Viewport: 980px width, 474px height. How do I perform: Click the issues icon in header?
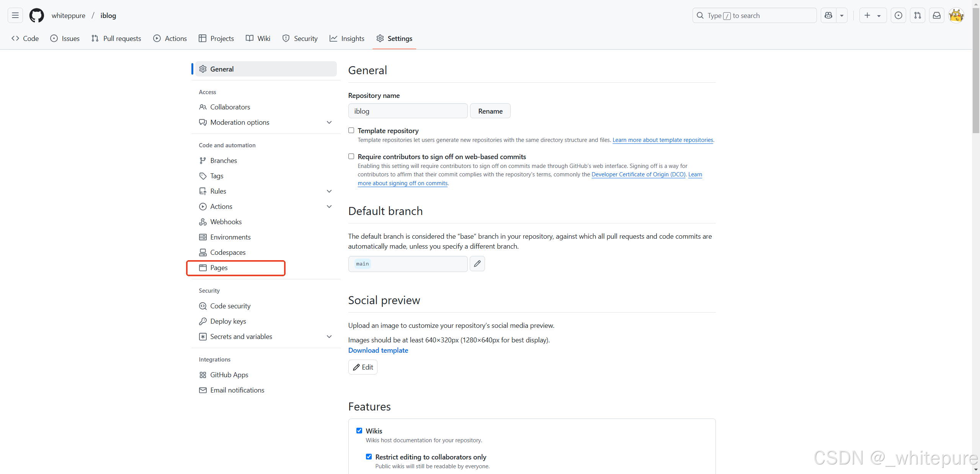point(898,15)
